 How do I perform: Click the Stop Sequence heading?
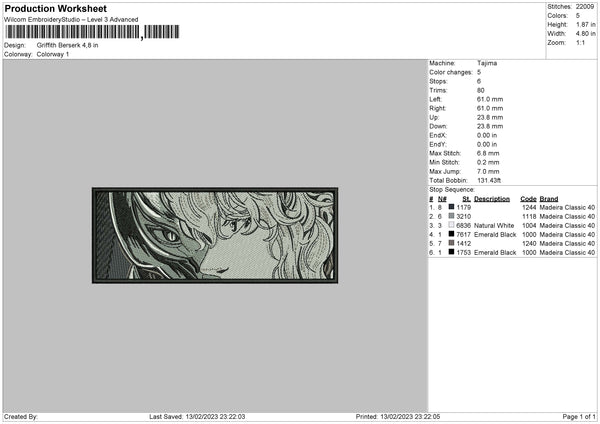click(x=452, y=190)
